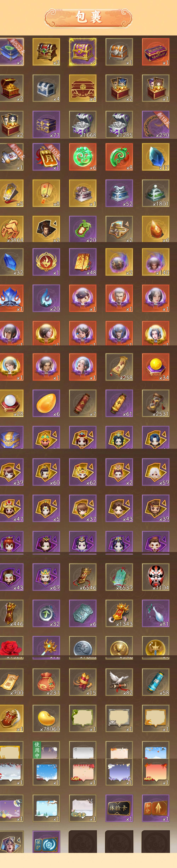Open the silver ingot chest x1668

83,124
